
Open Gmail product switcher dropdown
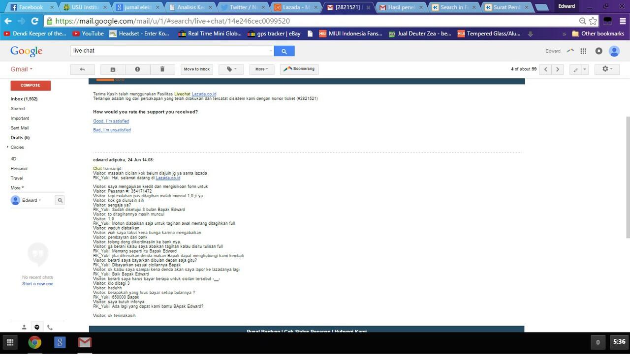(x=22, y=69)
